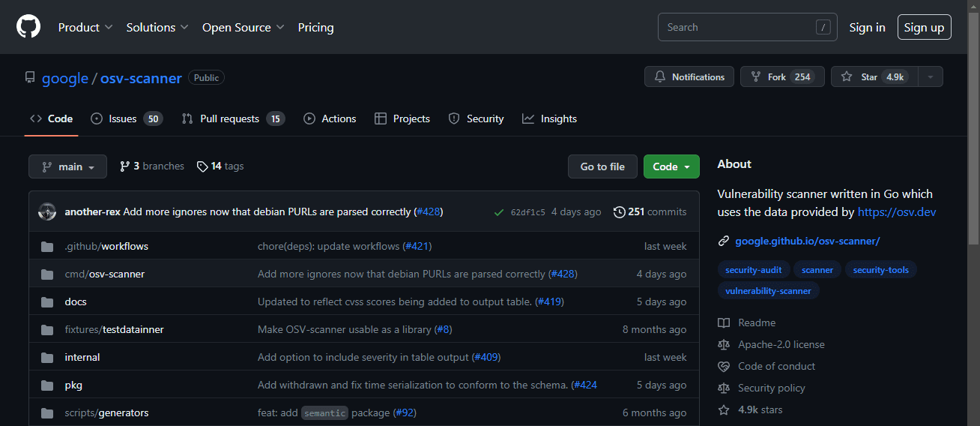This screenshot has height=426, width=980.
Task: Click the another-rex avatar thumbnail
Action: pyautogui.click(x=47, y=212)
